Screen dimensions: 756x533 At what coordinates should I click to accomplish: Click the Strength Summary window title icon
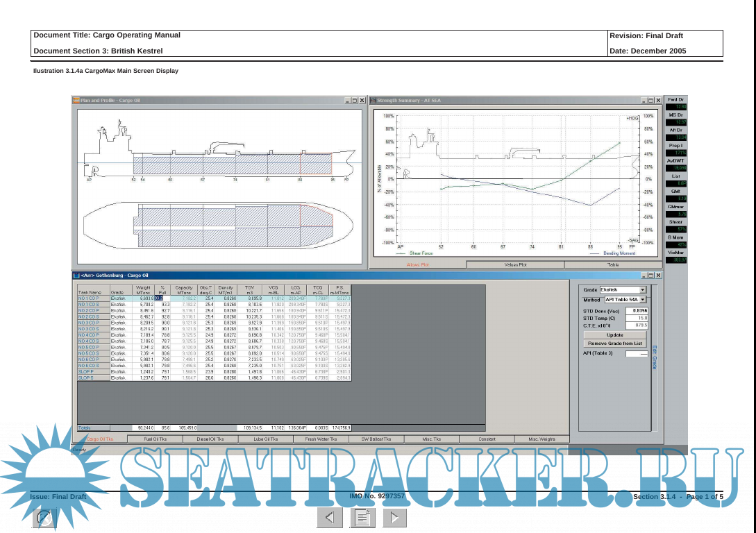point(373,101)
